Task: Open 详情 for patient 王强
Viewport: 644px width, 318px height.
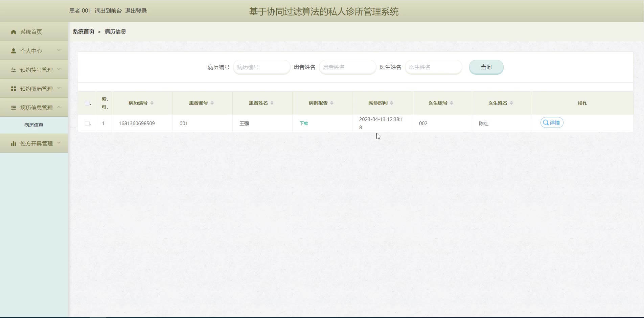Action: point(552,123)
